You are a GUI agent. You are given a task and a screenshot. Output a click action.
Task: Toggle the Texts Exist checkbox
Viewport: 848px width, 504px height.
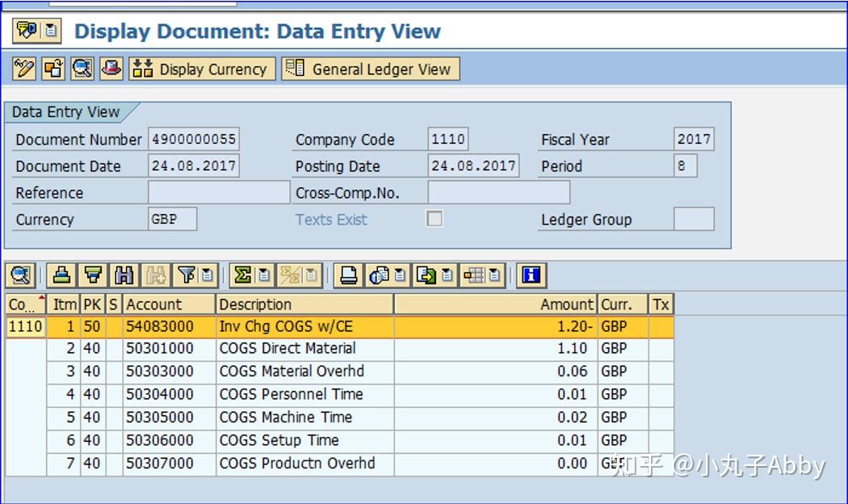[434, 218]
